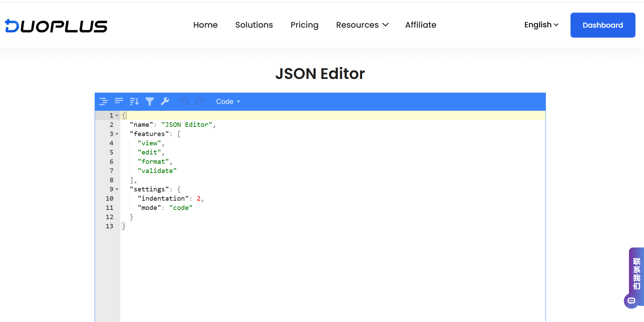Click the "features" key in the code
Image resolution: width=644 pixels, height=322 pixels.
coord(149,134)
